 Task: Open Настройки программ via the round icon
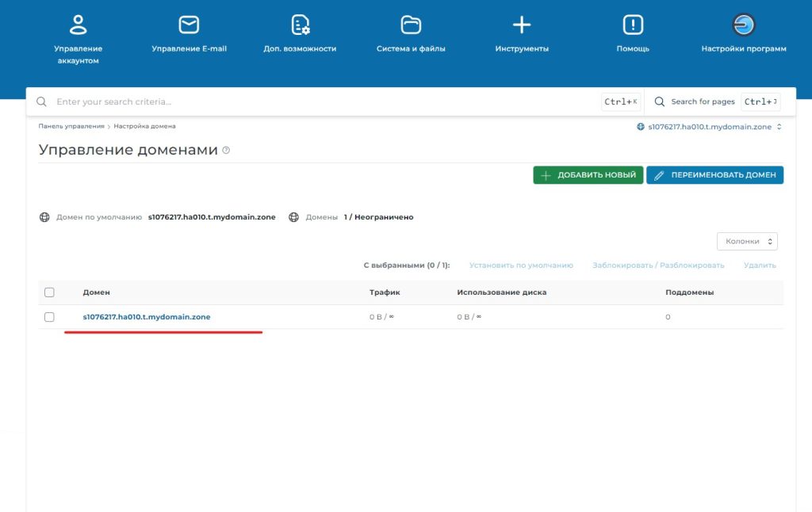pyautogui.click(x=742, y=25)
